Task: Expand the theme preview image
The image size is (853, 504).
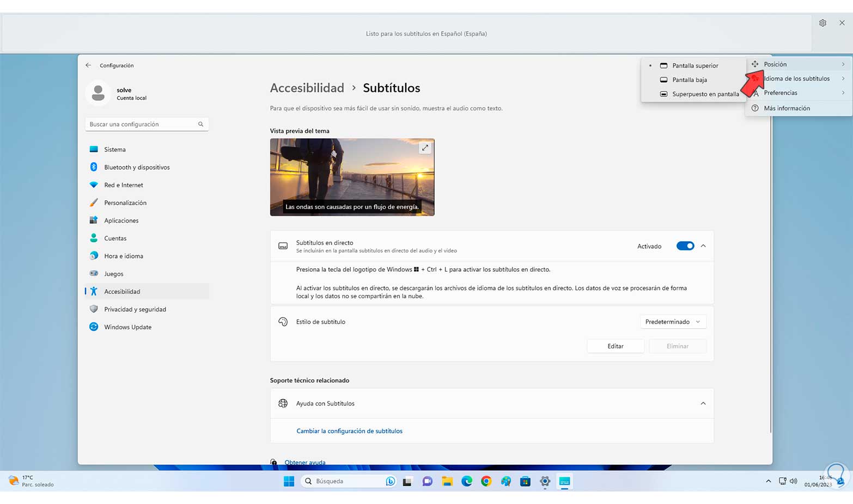Action: point(425,148)
